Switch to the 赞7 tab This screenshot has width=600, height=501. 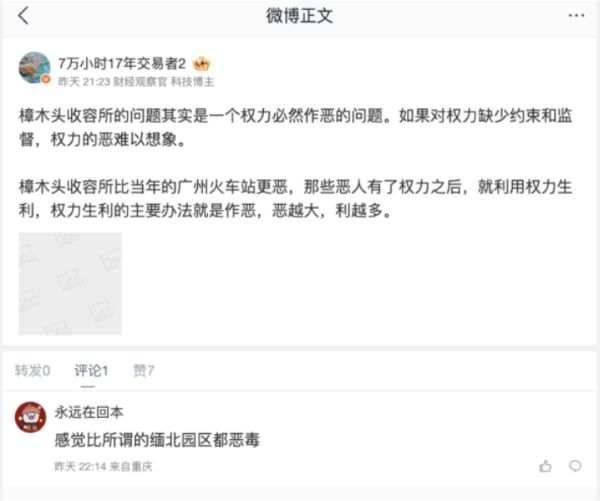click(143, 370)
